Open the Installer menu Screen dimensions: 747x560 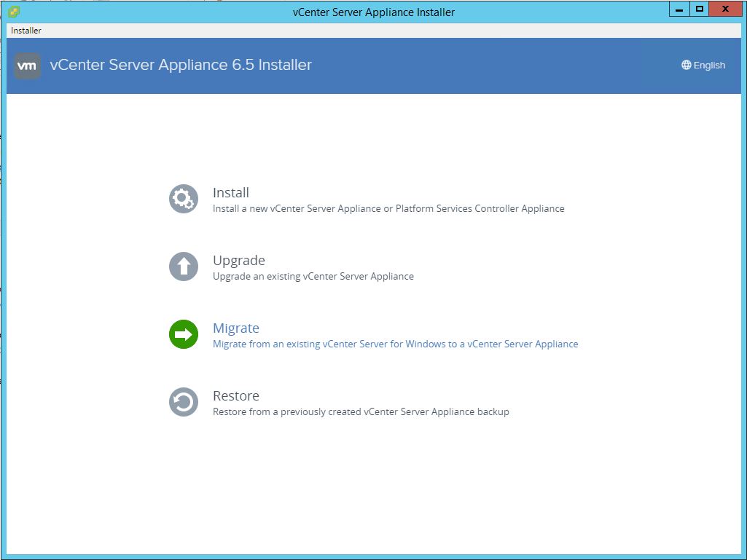click(x=26, y=31)
